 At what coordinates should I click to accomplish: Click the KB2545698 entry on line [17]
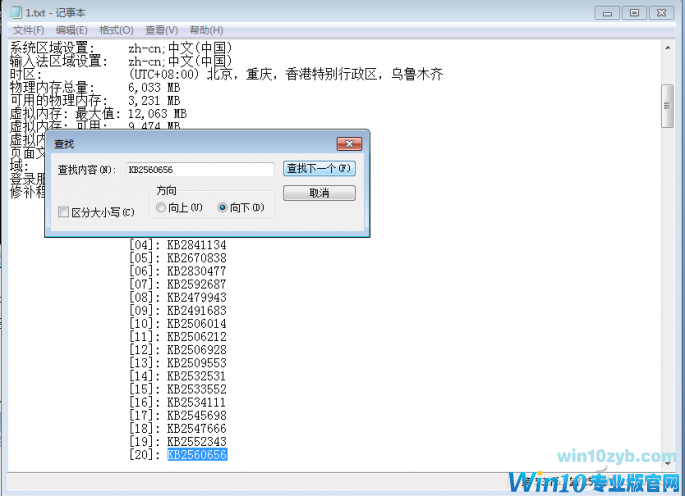coord(197,415)
